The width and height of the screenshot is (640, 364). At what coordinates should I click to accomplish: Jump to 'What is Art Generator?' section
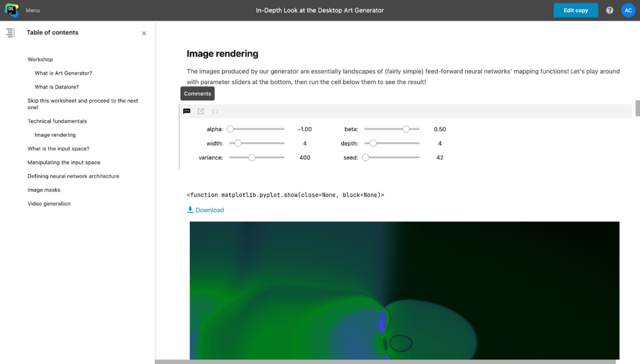[63, 73]
